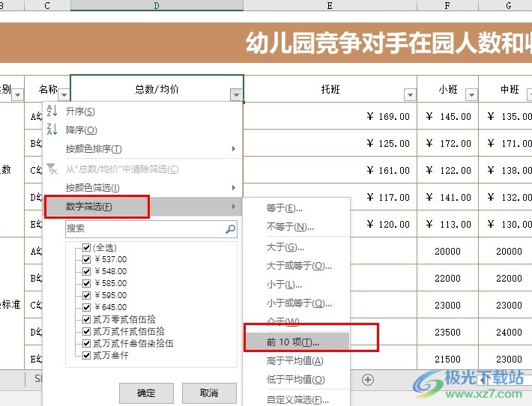Image resolution: width=532 pixels, height=406 pixels.
Task: Open filter dropdown for 托班 column
Action: pos(410,94)
